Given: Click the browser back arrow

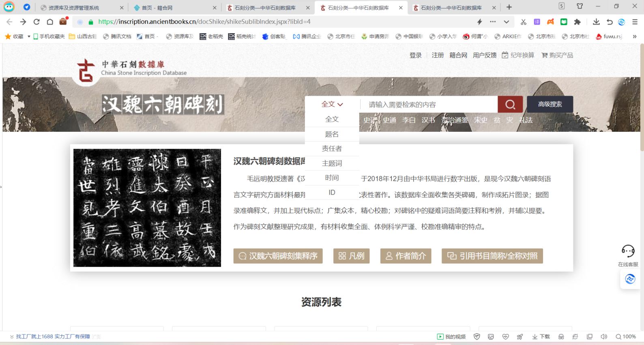Looking at the screenshot, I should click(9, 22).
